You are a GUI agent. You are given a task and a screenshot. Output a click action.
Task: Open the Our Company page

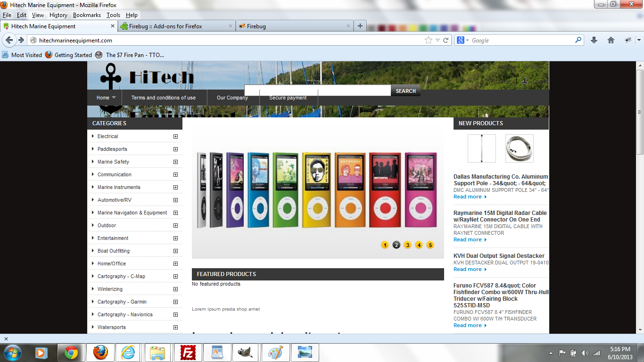point(232,98)
